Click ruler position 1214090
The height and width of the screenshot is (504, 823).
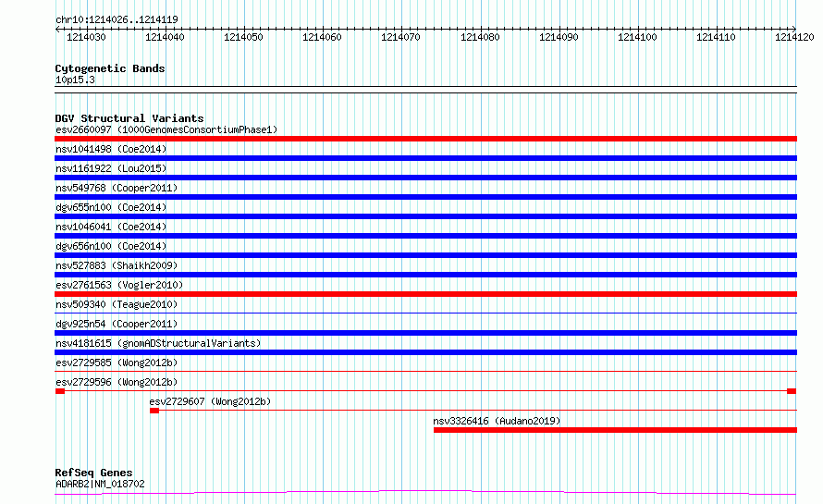(x=559, y=37)
